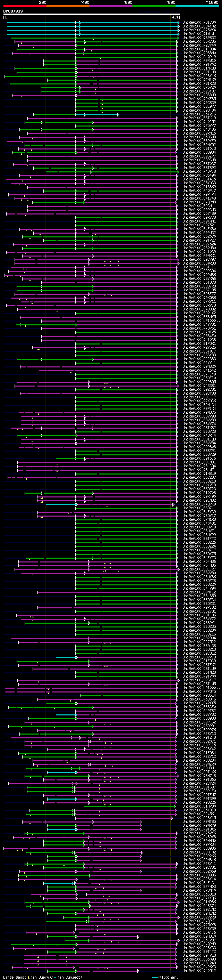Select the UniRef100_Q8L9Y7 label
This screenshot has height=980, width=222.
click(199, 107)
